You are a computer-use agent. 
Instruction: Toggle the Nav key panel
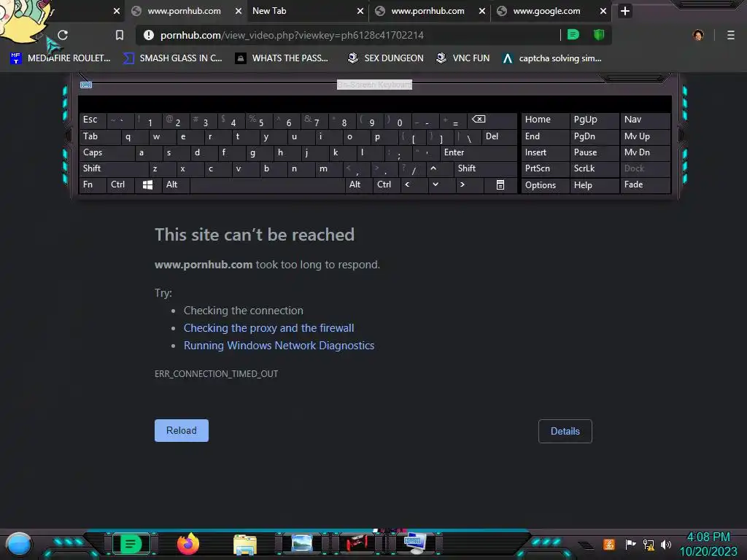(x=645, y=120)
